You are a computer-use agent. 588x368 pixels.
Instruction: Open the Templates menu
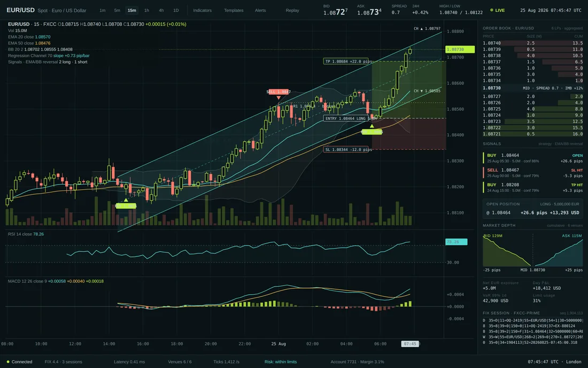(234, 11)
